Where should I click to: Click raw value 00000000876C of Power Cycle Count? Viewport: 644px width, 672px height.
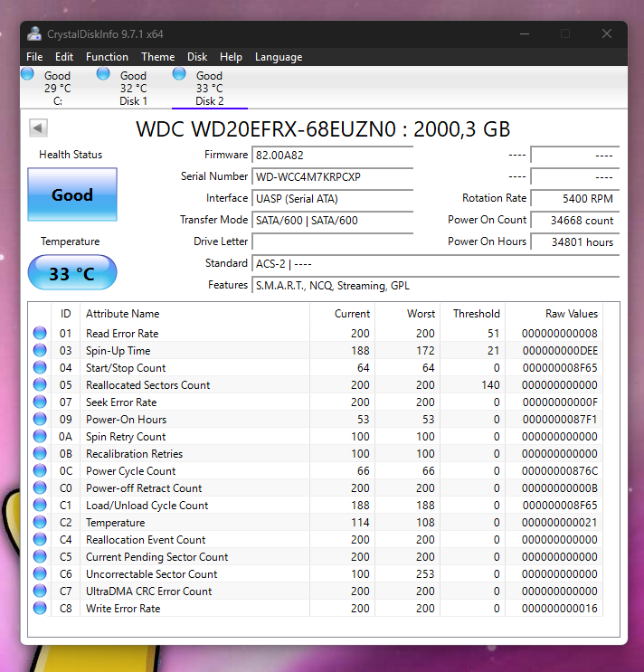560,471
